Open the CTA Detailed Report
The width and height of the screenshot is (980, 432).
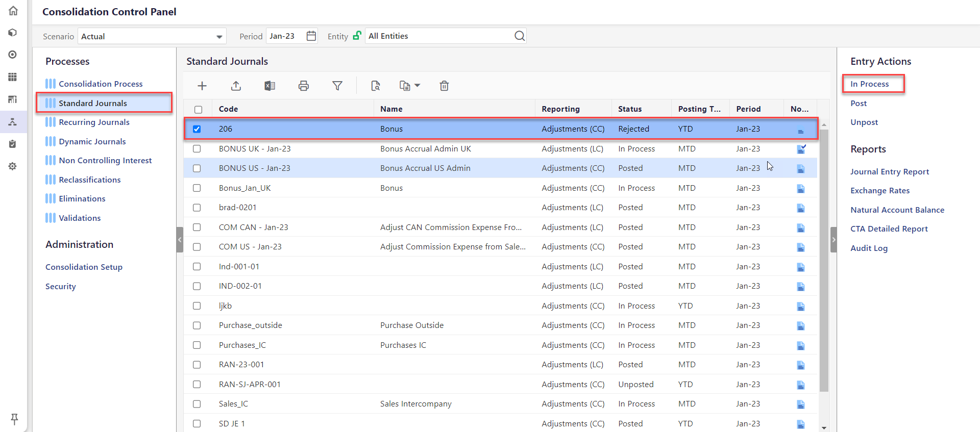[x=889, y=229]
